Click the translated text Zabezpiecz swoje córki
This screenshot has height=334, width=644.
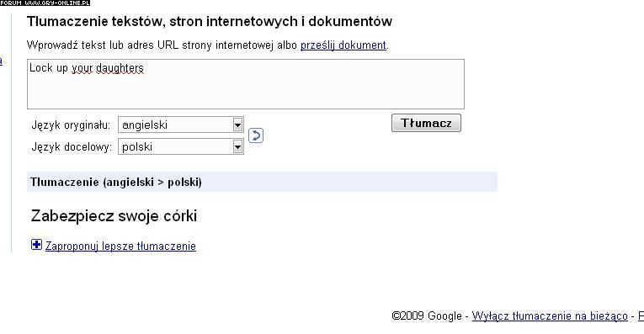[x=114, y=216]
